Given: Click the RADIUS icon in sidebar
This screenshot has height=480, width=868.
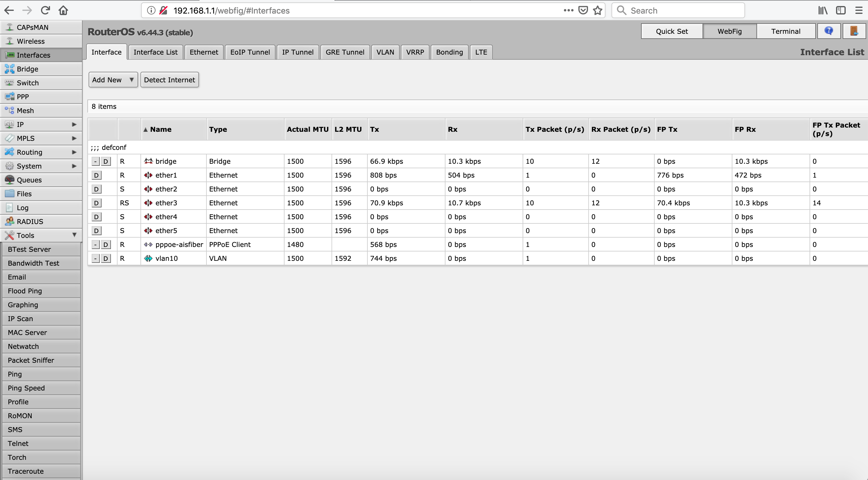Looking at the screenshot, I should 9,221.
